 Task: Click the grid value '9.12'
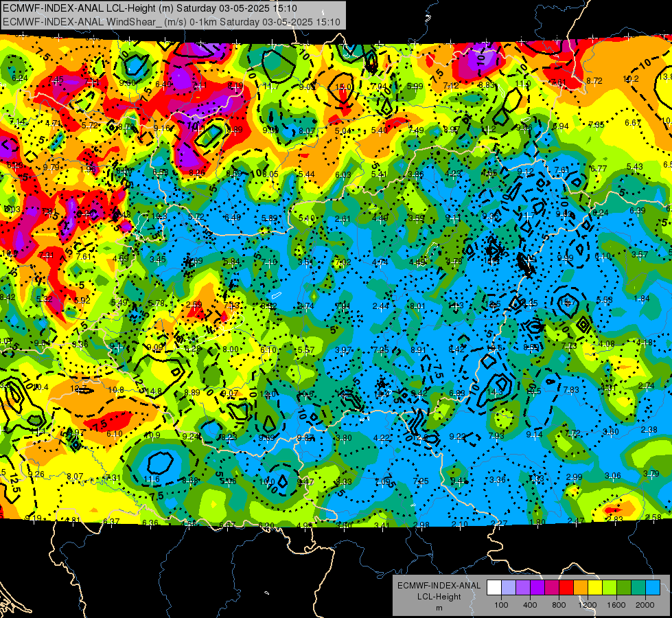[x=525, y=172]
